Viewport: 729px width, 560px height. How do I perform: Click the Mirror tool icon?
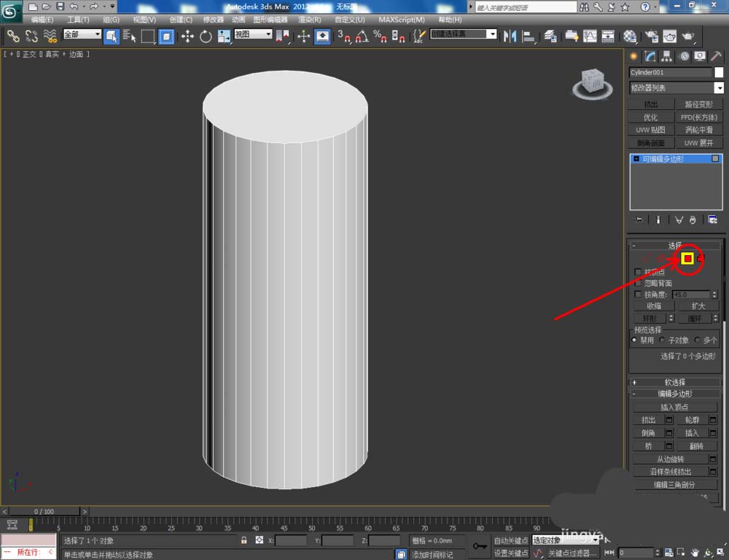tap(510, 36)
